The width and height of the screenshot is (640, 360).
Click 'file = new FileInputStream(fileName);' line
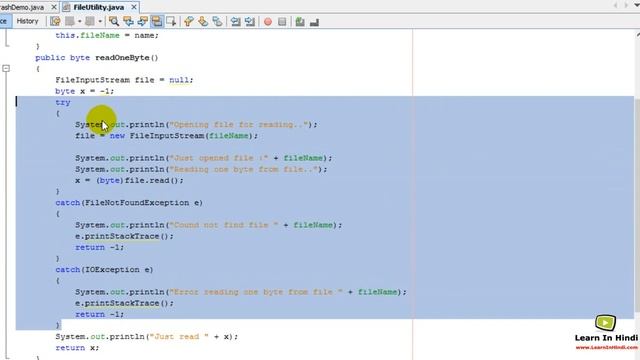click(167, 136)
